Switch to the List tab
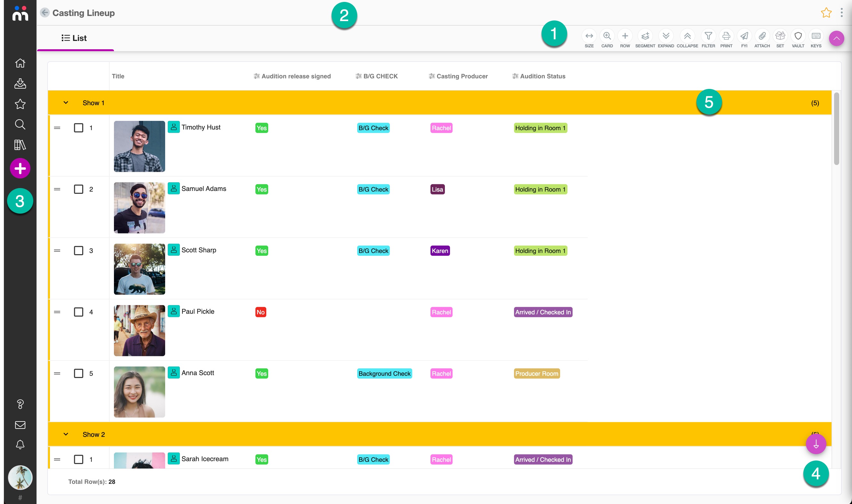Screen dimensions: 852x504 75,38
